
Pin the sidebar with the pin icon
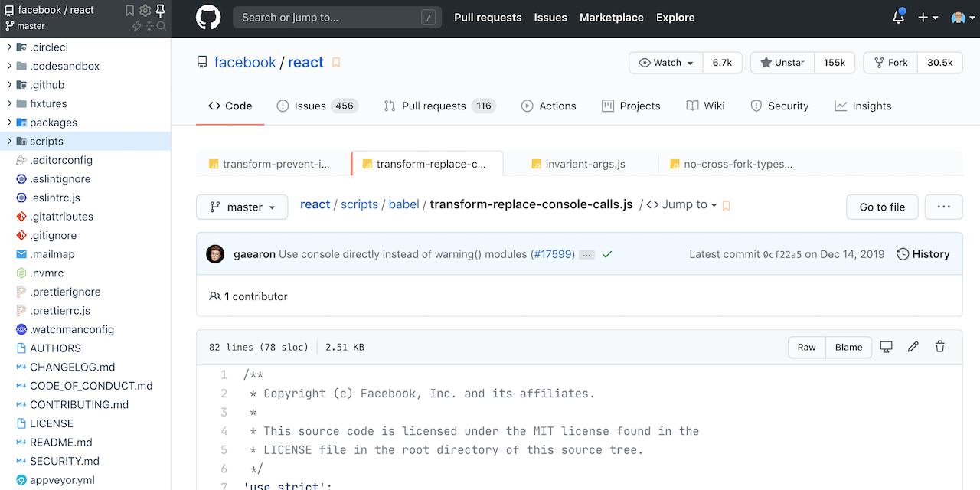point(160,10)
